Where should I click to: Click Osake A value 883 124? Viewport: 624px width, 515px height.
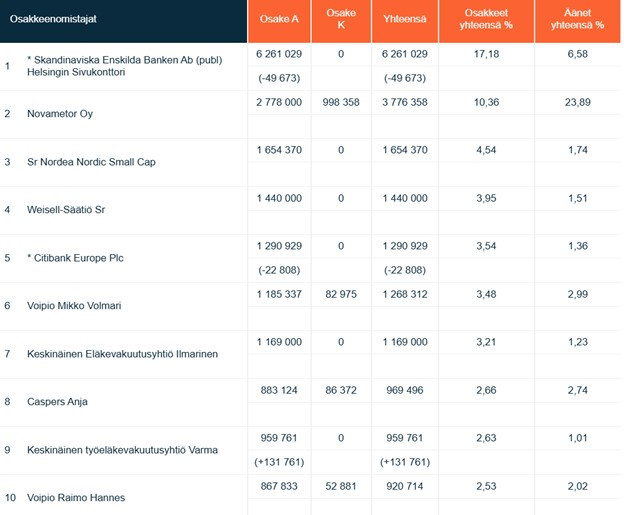[279, 390]
